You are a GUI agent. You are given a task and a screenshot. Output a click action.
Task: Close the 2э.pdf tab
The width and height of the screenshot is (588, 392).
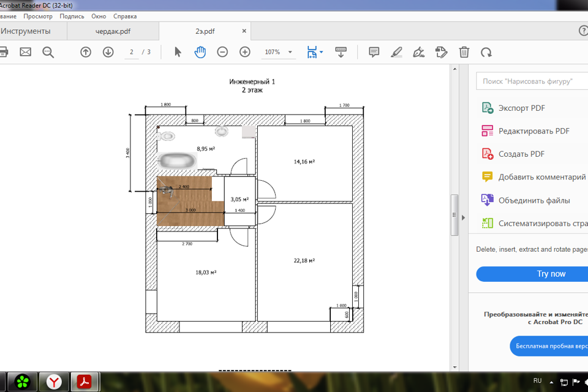click(x=244, y=31)
